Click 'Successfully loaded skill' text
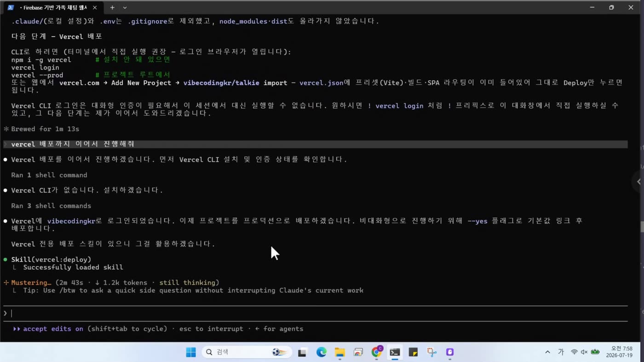The image size is (644, 362). click(x=73, y=267)
